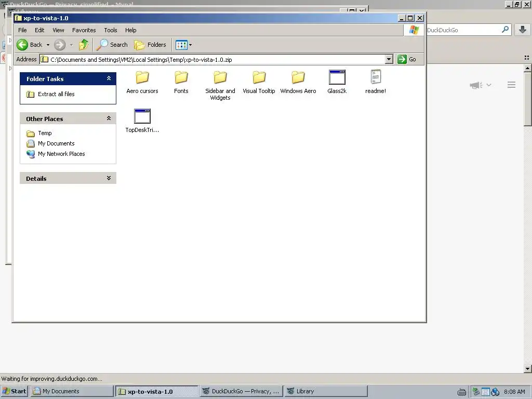Open the Fonts folder

pyautogui.click(x=181, y=82)
